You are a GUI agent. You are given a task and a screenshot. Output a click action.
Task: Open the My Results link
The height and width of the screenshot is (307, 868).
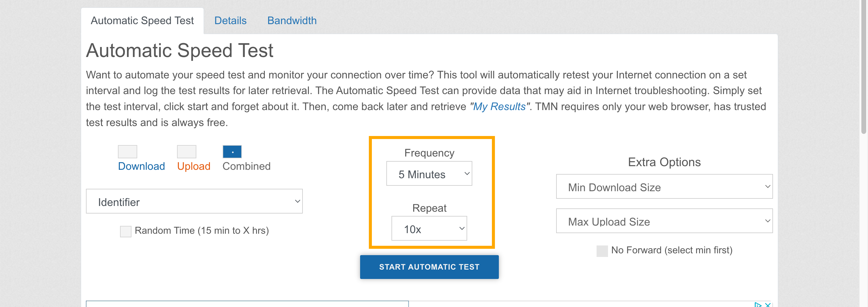click(499, 106)
